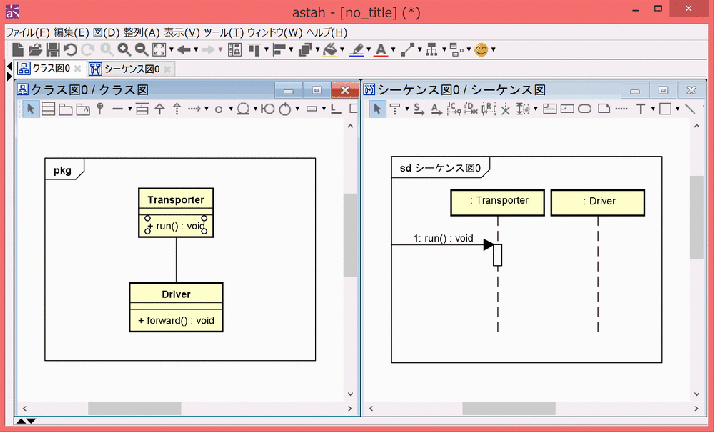Toggle the pointer select tool in sequence diagram
Screen dimensions: 714x432
(x=377, y=109)
